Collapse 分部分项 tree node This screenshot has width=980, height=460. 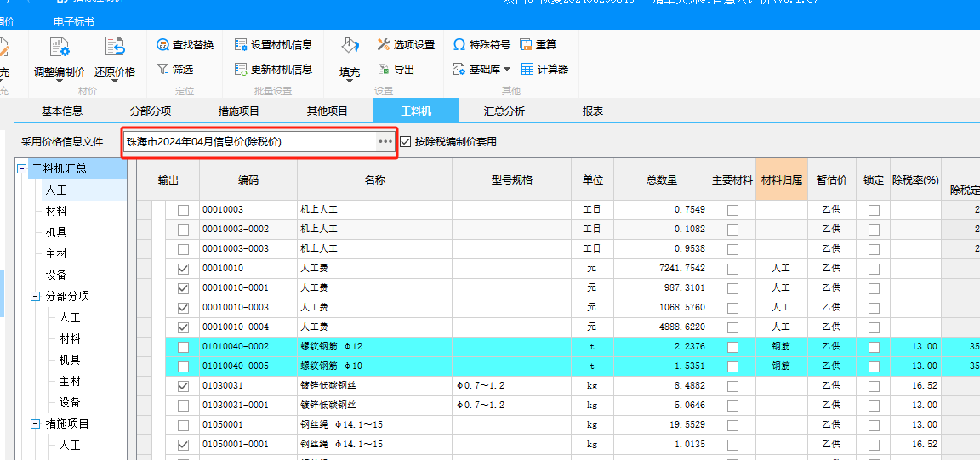click(x=36, y=296)
